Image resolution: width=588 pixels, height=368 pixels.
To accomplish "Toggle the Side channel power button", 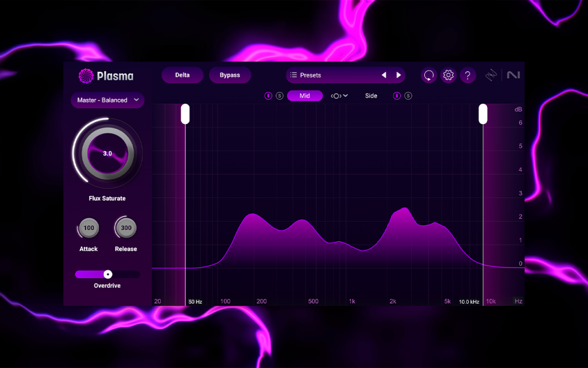I will point(397,96).
